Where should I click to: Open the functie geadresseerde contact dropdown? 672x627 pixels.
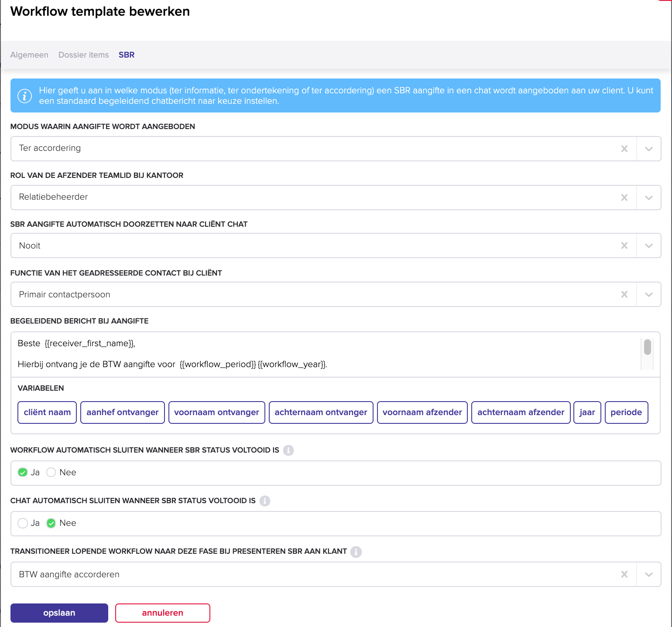[x=649, y=294]
